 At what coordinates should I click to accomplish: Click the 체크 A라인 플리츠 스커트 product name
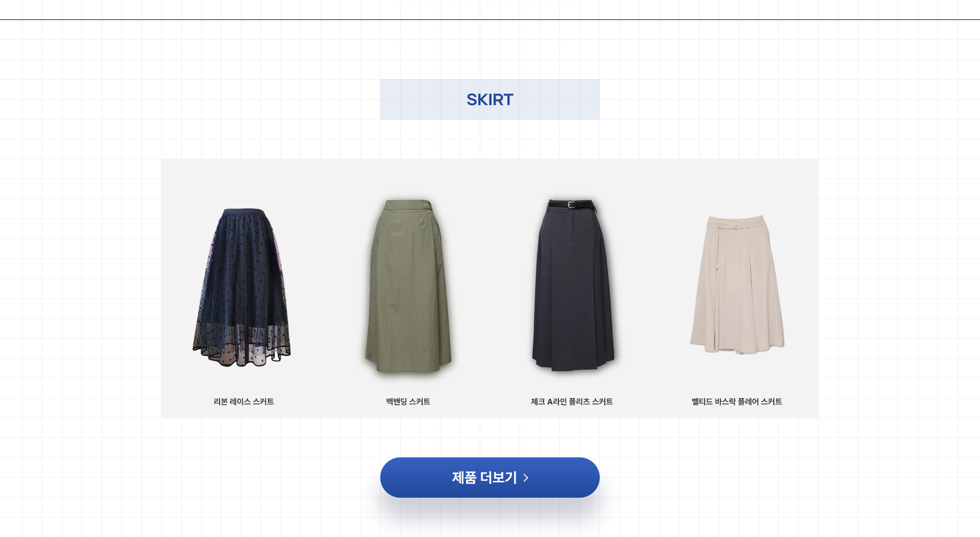572,402
